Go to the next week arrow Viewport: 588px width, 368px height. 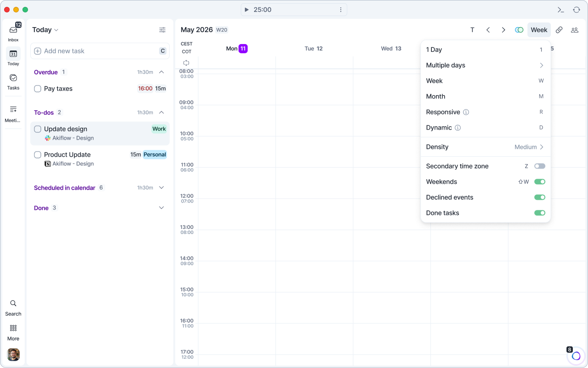[503, 30]
